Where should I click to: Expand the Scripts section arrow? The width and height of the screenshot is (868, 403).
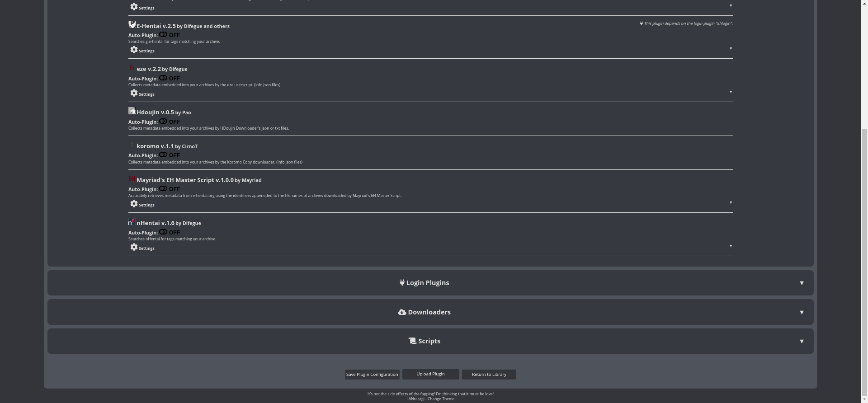click(x=802, y=342)
